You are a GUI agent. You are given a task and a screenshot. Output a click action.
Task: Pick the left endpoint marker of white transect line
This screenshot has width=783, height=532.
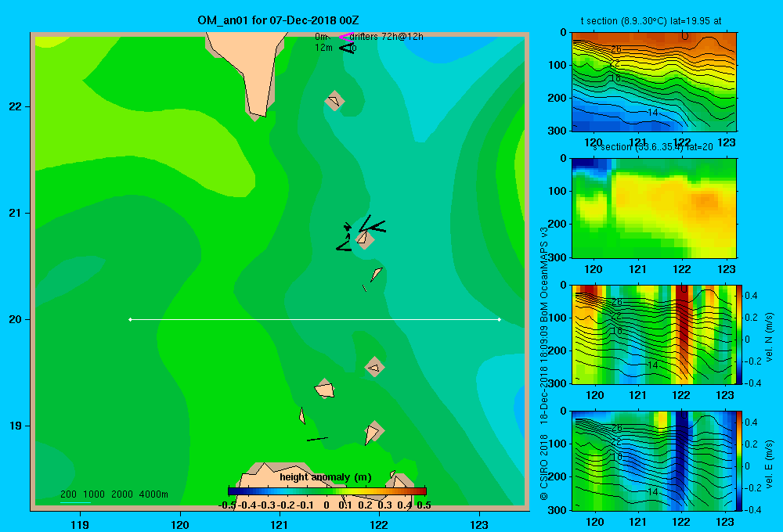coord(130,319)
